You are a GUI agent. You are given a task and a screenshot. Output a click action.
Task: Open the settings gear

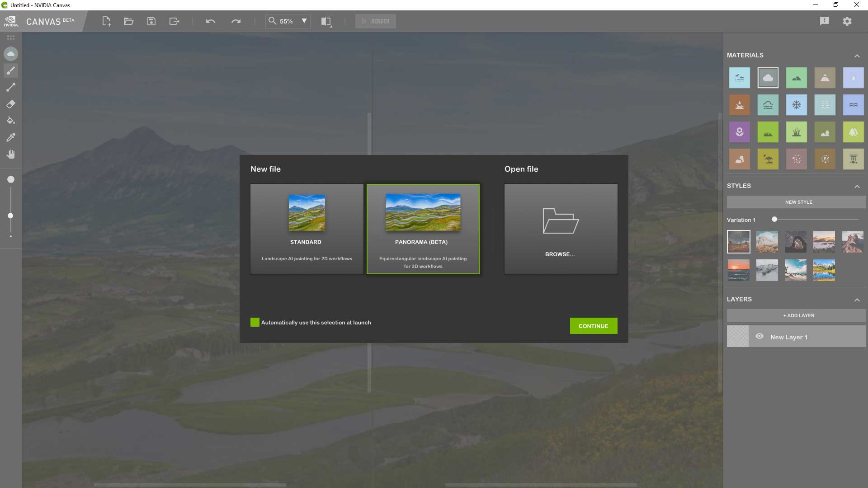point(847,21)
